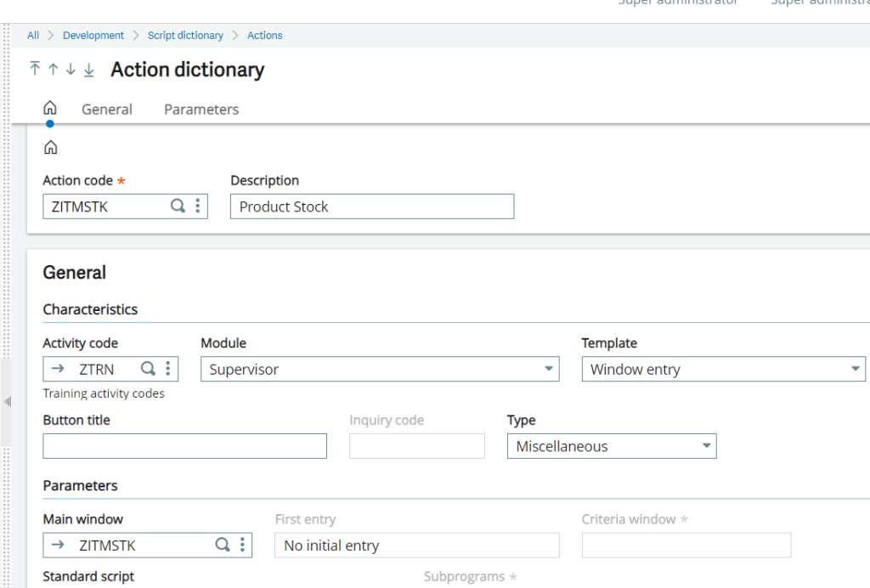Open the Script dictionary breadcrumb link
This screenshot has height=588, width=870.
click(185, 36)
